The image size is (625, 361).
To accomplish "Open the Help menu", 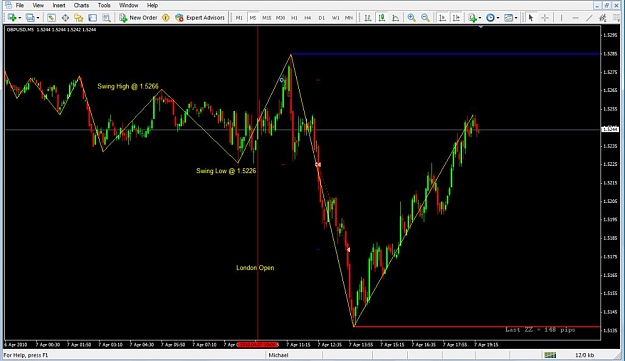I will tap(152, 5).
